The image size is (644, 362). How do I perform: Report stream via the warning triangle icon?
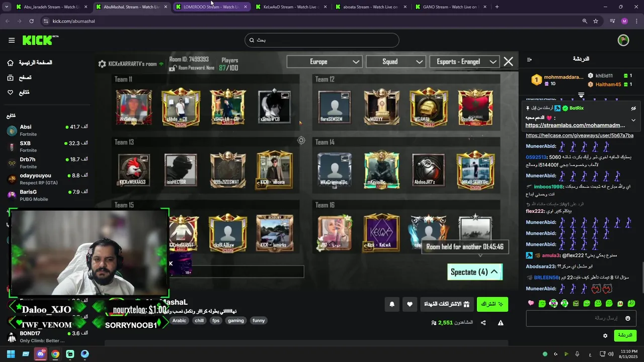(x=501, y=323)
